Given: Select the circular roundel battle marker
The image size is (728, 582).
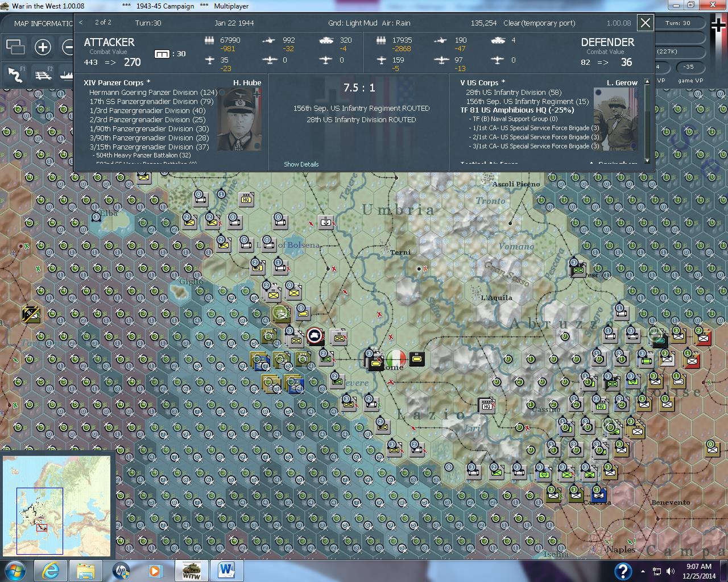Looking at the screenshot, I should click(x=315, y=336).
